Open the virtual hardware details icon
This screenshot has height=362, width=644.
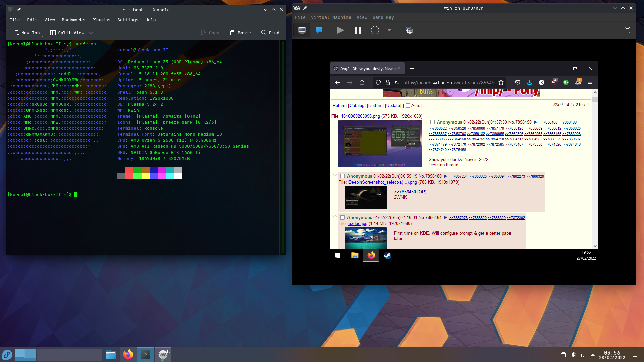[319, 30]
